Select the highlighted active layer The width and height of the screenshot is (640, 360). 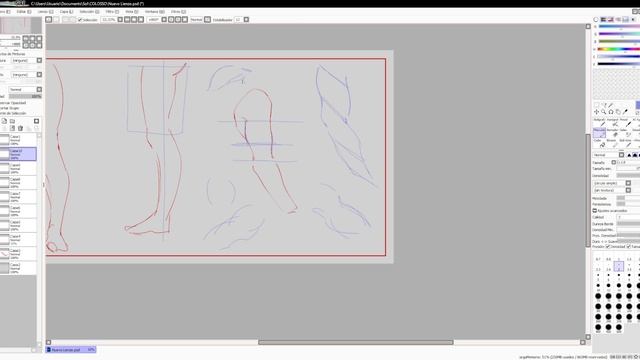[x=18, y=154]
